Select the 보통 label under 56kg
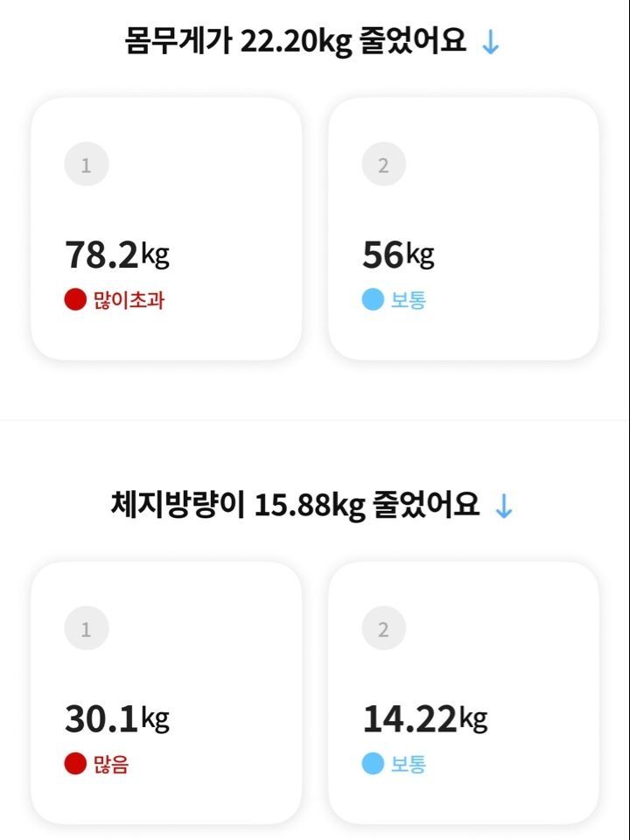This screenshot has height=840, width=630. (x=409, y=299)
